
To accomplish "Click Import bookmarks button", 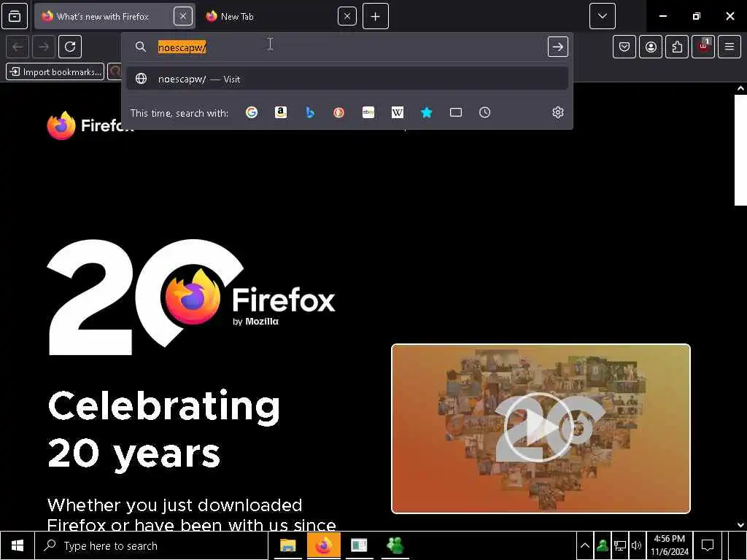I will (x=55, y=72).
